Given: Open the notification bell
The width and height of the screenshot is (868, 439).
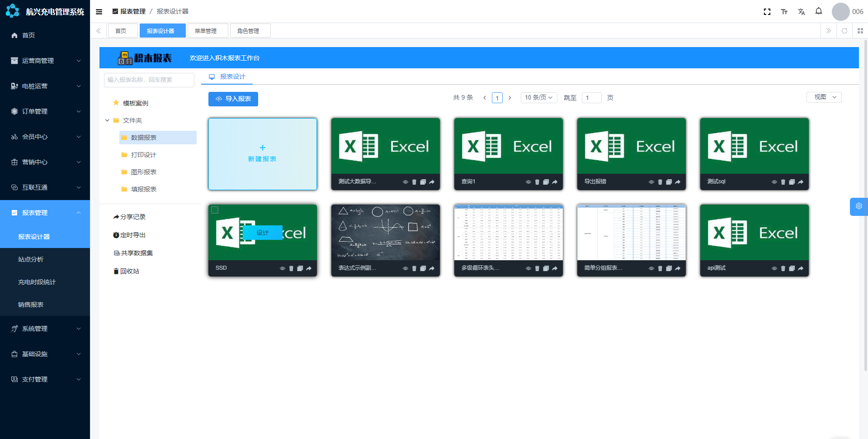Looking at the screenshot, I should pos(818,11).
